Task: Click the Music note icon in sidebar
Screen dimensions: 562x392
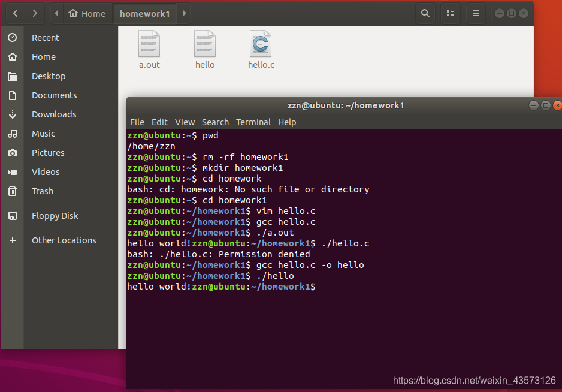Action: (13, 134)
